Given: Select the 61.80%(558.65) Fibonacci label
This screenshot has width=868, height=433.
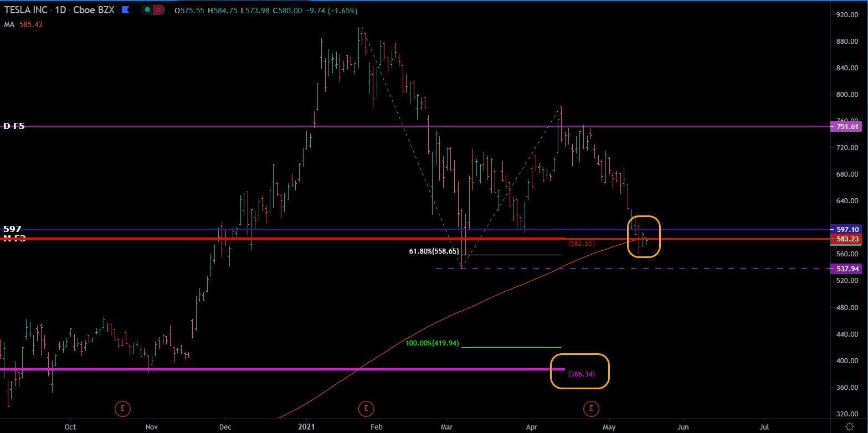Looking at the screenshot, I should 434,251.
